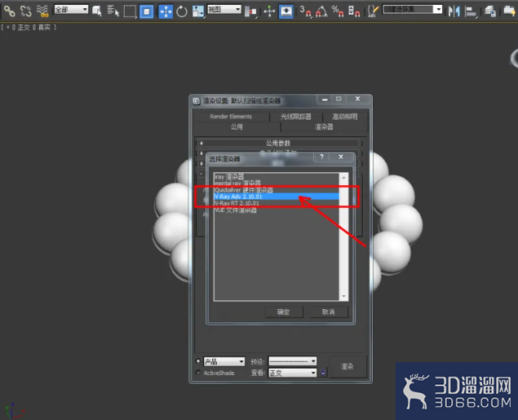Switch to the 光线跟踪器 tab
Viewport: 518px width, 420px height.
coord(296,117)
